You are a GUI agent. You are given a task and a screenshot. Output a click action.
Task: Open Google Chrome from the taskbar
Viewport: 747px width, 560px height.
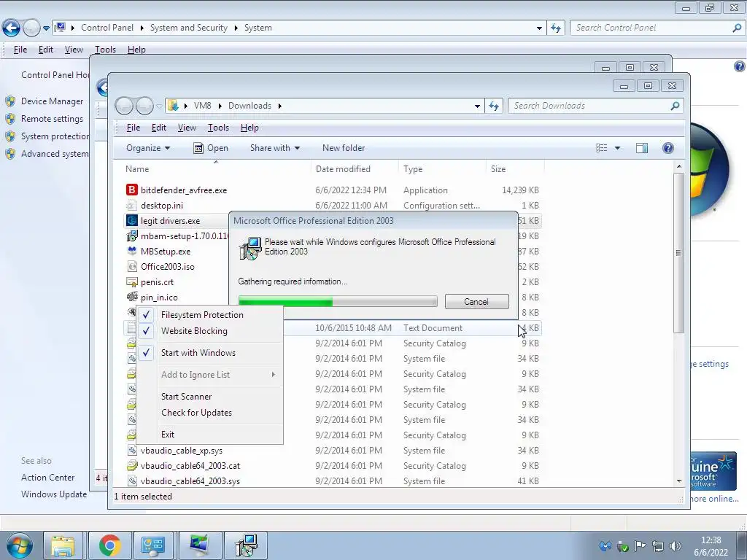point(109,545)
